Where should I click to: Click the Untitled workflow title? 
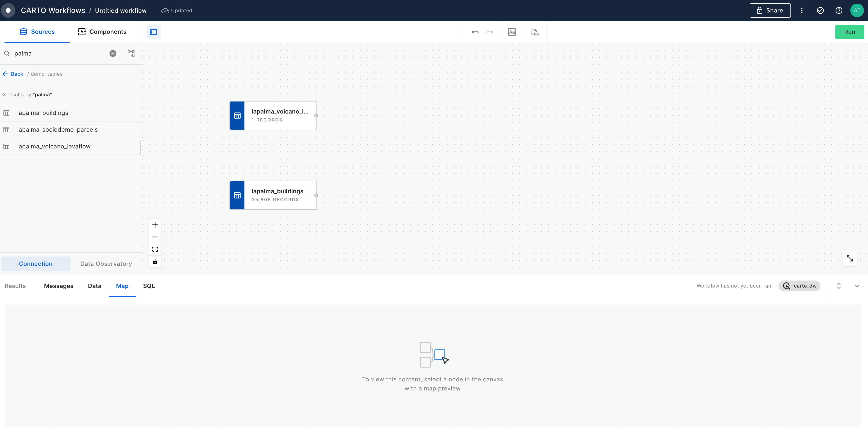(x=121, y=10)
